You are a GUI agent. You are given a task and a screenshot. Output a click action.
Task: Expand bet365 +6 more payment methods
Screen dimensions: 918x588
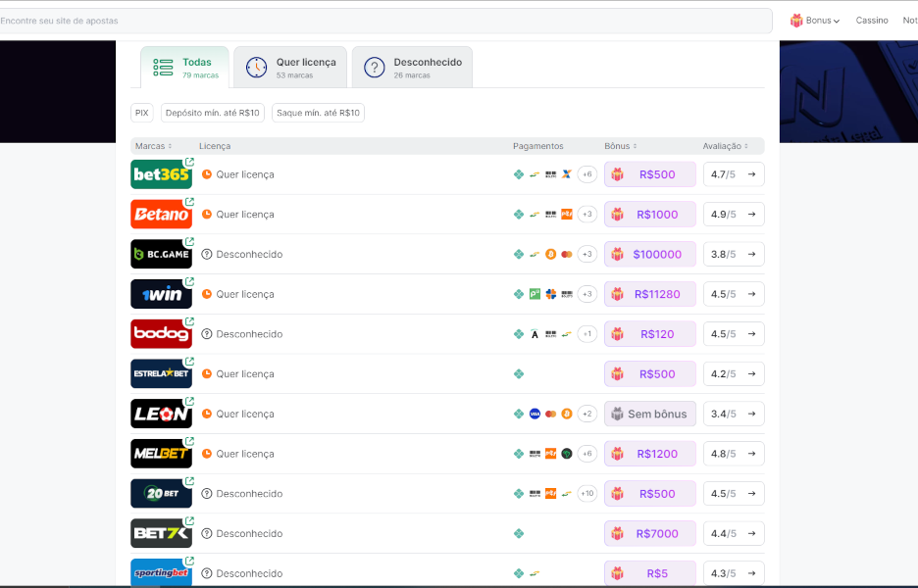pos(587,174)
